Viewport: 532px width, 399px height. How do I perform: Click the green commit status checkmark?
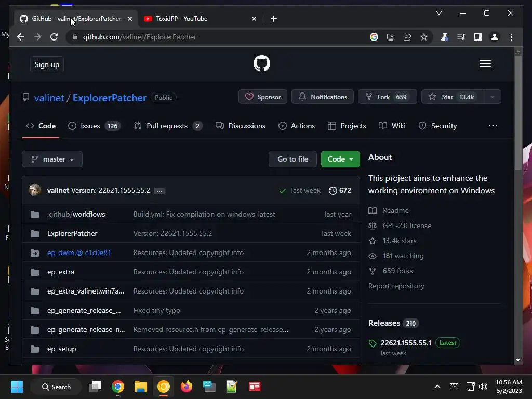tap(282, 191)
